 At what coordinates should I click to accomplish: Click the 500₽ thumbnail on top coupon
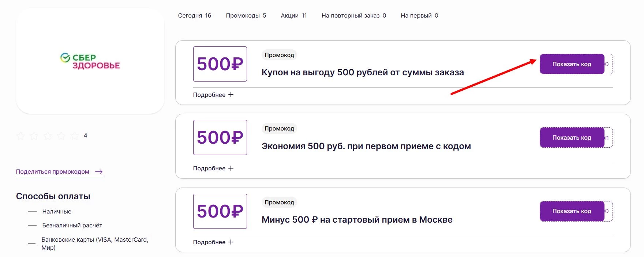pos(220,64)
